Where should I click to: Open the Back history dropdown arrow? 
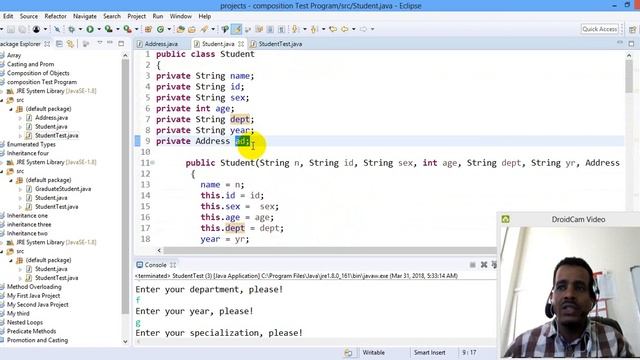353,29
